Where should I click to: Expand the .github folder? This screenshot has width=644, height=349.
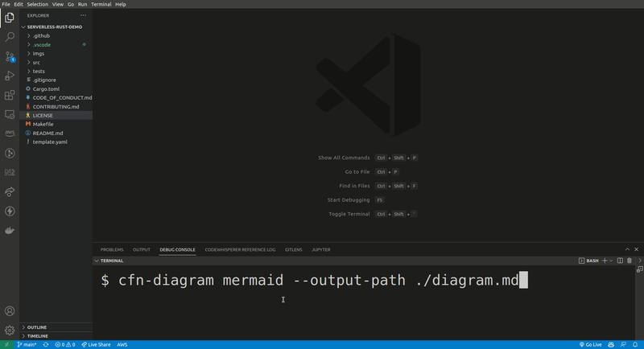tap(29, 36)
